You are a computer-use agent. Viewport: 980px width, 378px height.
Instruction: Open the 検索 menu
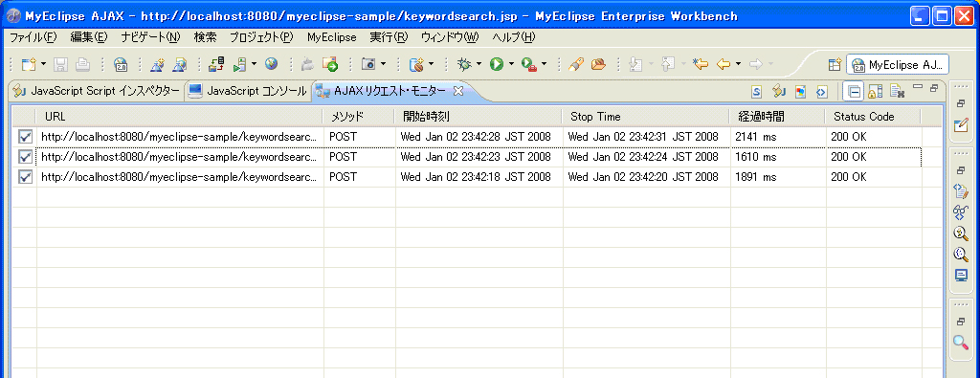(205, 37)
